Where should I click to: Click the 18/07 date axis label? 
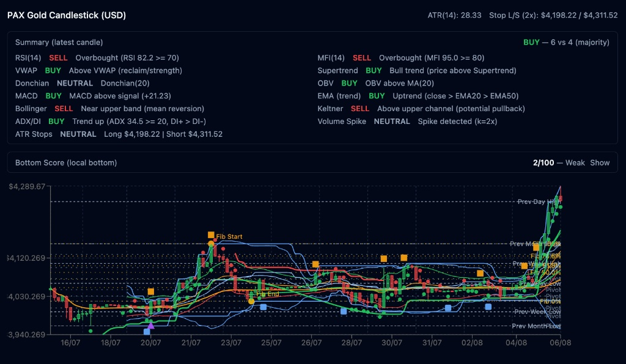click(x=111, y=343)
